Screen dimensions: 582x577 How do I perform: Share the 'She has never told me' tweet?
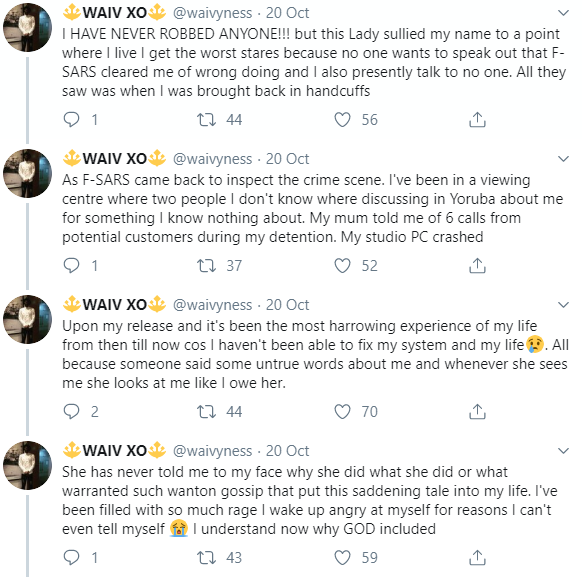point(477,557)
